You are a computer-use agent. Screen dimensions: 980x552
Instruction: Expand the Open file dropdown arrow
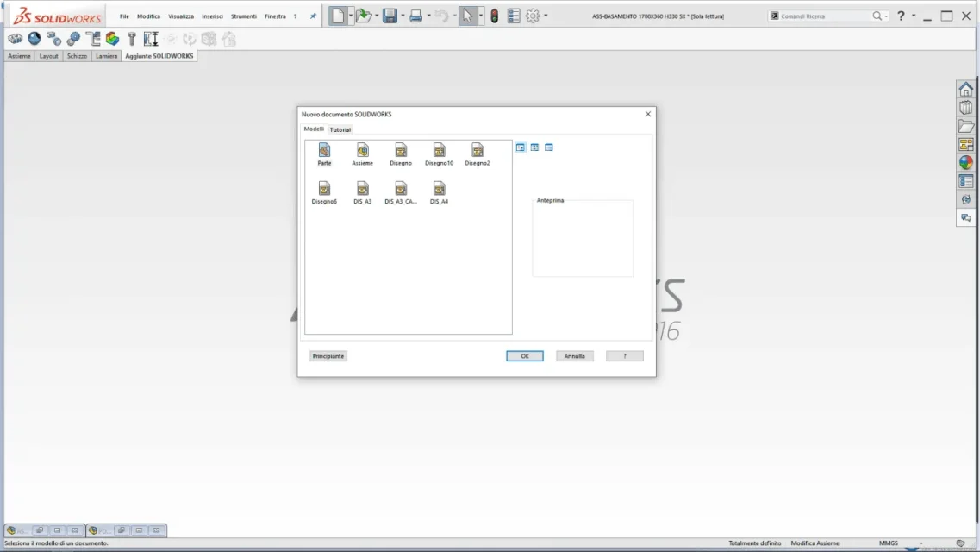(x=377, y=16)
